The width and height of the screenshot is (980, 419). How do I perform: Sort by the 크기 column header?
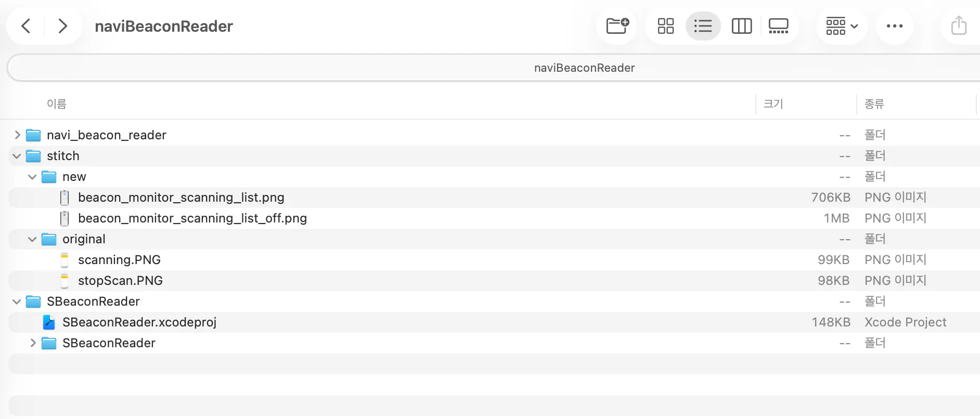[x=773, y=104]
